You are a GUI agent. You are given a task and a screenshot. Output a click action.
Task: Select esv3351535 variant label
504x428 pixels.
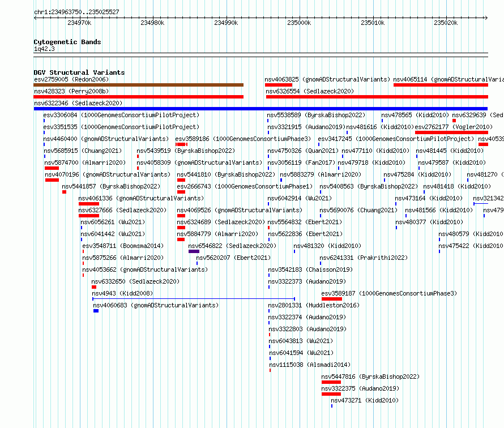pos(121,127)
